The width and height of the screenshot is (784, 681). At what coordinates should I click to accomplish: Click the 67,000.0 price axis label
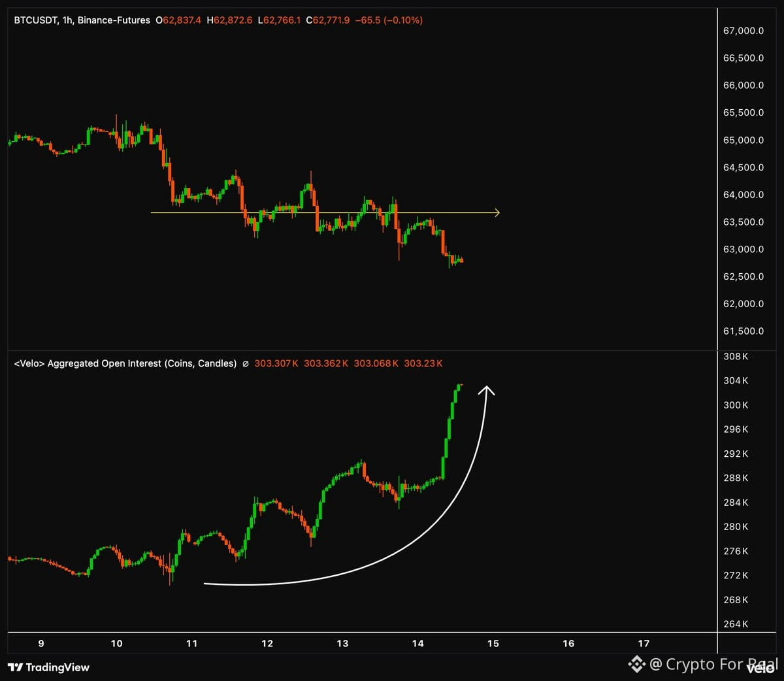tap(743, 31)
